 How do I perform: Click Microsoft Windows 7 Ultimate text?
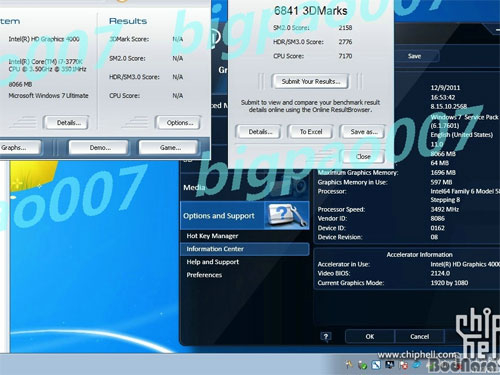(48, 96)
